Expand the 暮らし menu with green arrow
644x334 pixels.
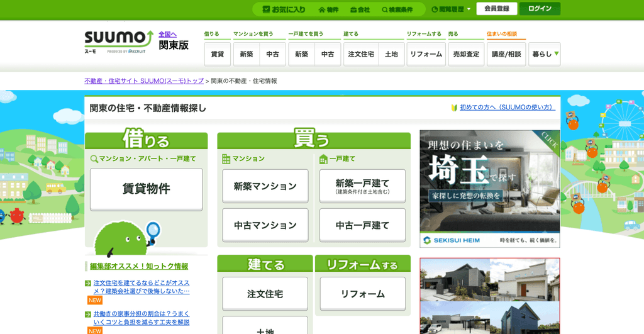click(544, 54)
